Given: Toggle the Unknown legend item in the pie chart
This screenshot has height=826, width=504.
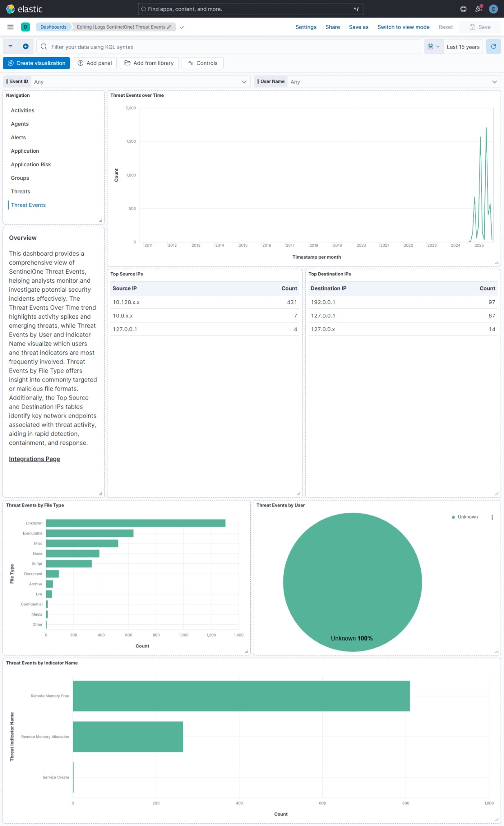Looking at the screenshot, I should coord(468,517).
